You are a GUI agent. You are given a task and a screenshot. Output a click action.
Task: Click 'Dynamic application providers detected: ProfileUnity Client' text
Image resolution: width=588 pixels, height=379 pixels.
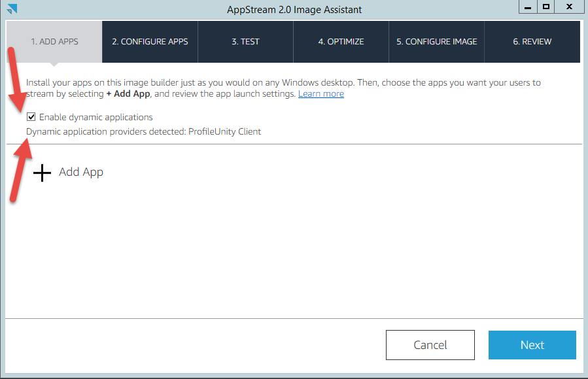pyautogui.click(x=144, y=132)
